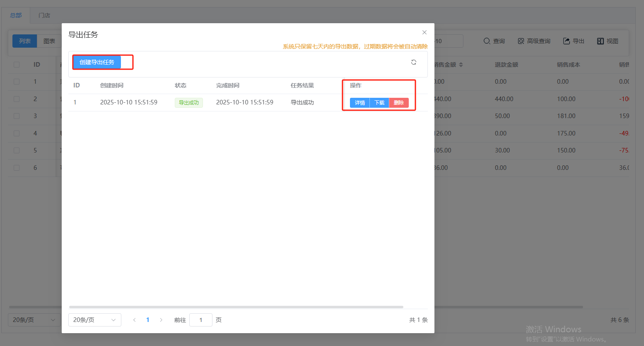Image resolution: width=644 pixels, height=346 pixels.
Task: Open 高级查询 advanced search
Action: click(x=534, y=41)
